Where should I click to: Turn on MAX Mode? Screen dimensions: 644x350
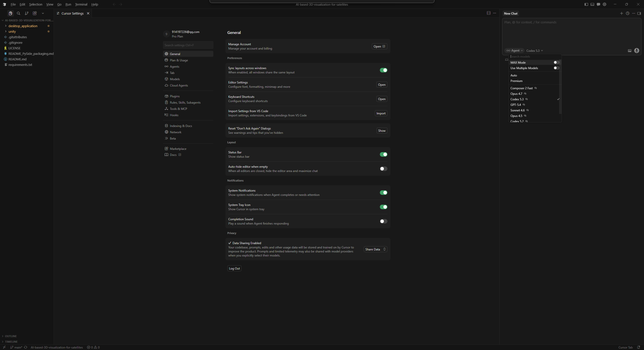click(556, 62)
